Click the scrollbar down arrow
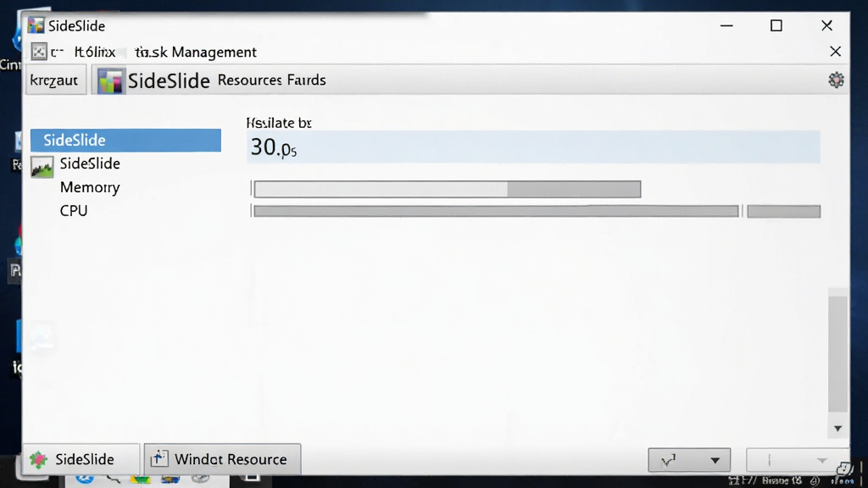This screenshot has width=868, height=488. coord(837,429)
